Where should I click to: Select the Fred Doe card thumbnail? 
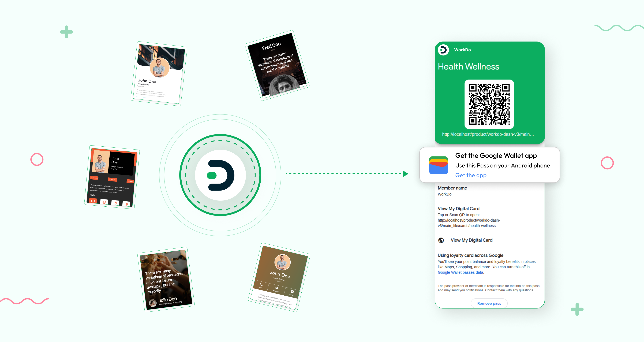[277, 65]
